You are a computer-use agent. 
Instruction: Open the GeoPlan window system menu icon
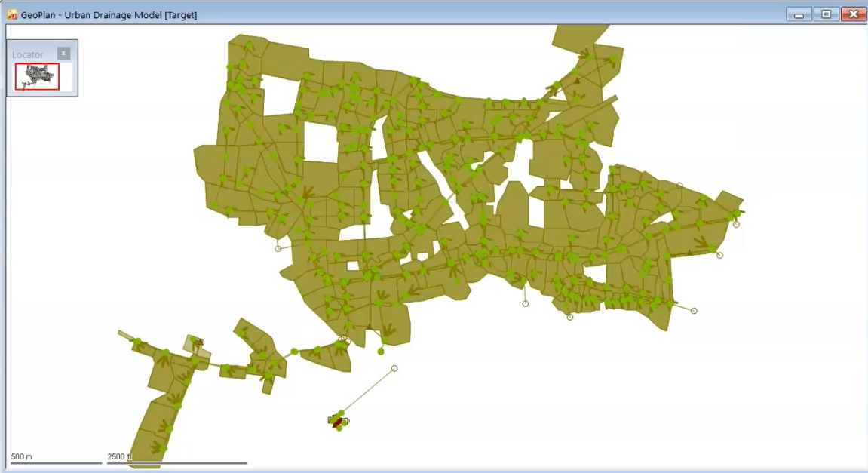[x=11, y=14]
